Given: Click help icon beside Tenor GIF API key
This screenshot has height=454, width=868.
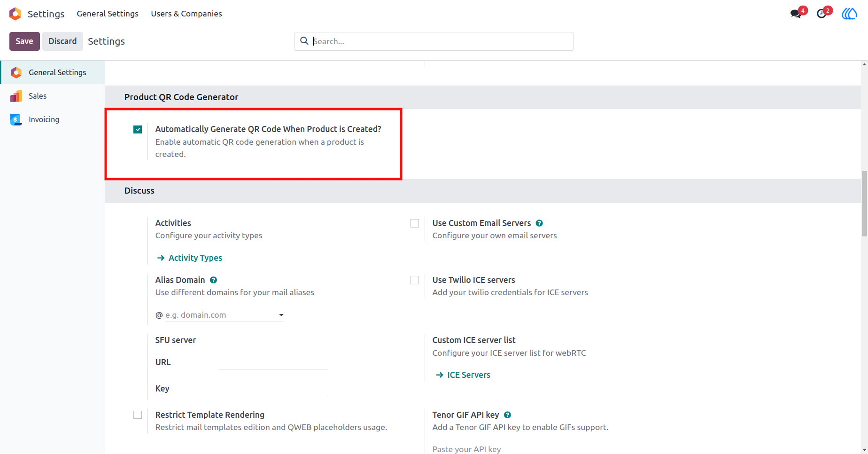Looking at the screenshot, I should tap(507, 415).
